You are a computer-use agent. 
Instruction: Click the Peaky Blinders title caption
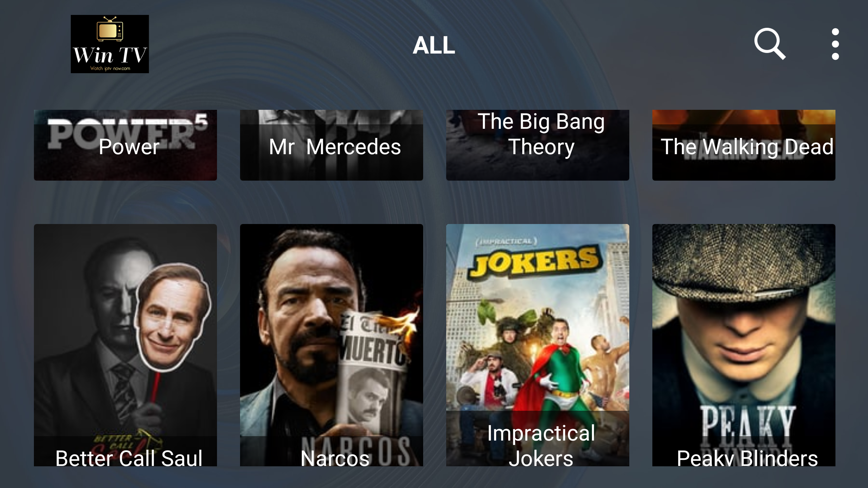coord(747,458)
